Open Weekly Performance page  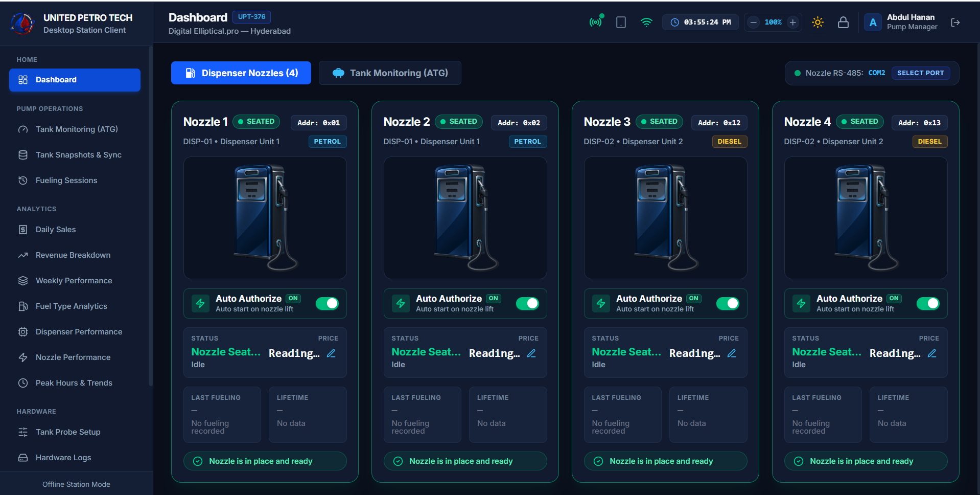pyautogui.click(x=75, y=281)
